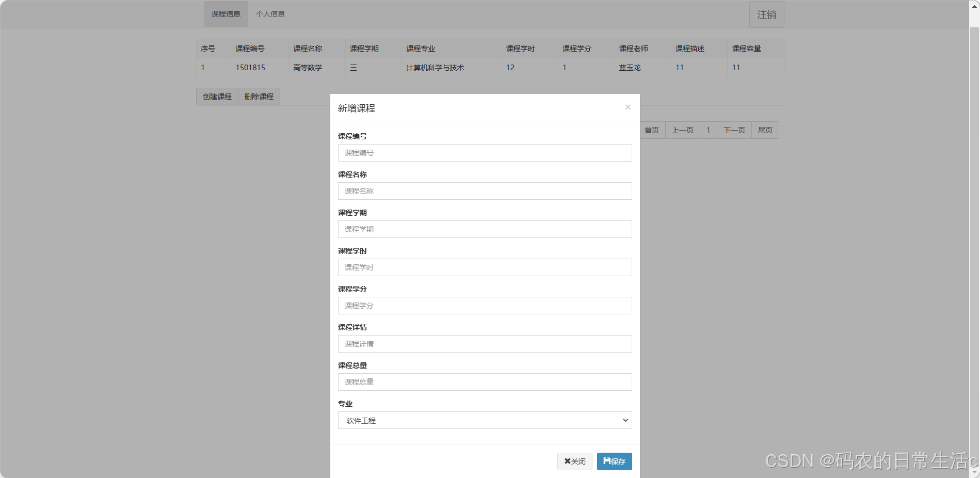Go to the first page via 首页
Screen dimensions: 980x478
651,130
